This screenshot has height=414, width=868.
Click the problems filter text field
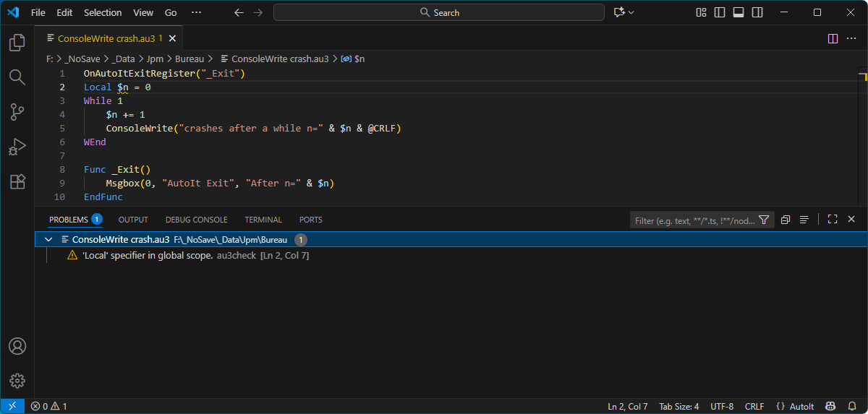[693, 220]
